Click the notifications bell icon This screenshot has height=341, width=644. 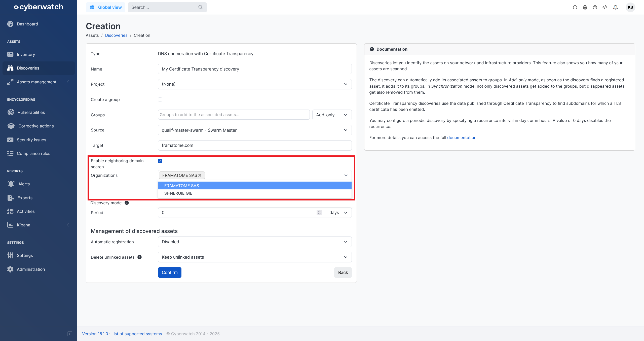click(x=615, y=7)
